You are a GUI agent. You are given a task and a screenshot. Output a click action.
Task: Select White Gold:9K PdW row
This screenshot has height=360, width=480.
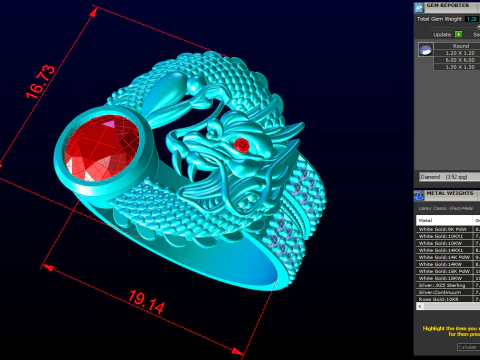click(x=448, y=229)
